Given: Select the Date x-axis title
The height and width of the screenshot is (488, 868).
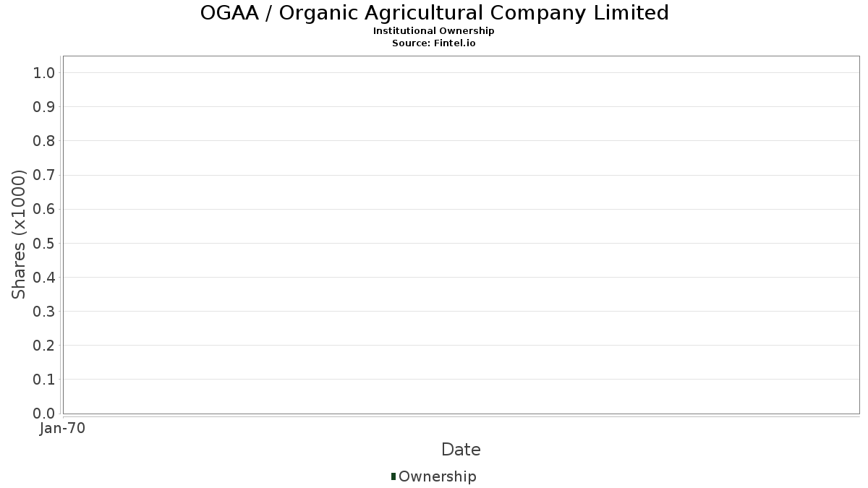Looking at the screenshot, I should [x=461, y=450].
